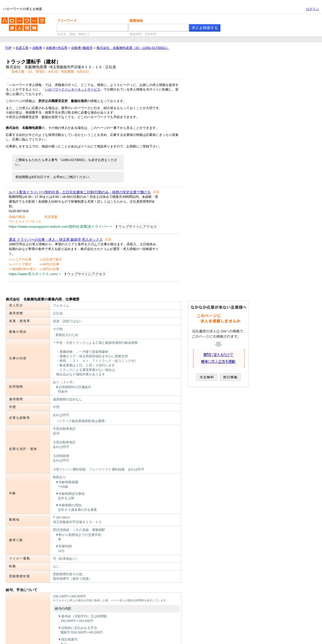Click the ≫シニアの仕事 sitelink
322x644 pixels.
(20, 260)
